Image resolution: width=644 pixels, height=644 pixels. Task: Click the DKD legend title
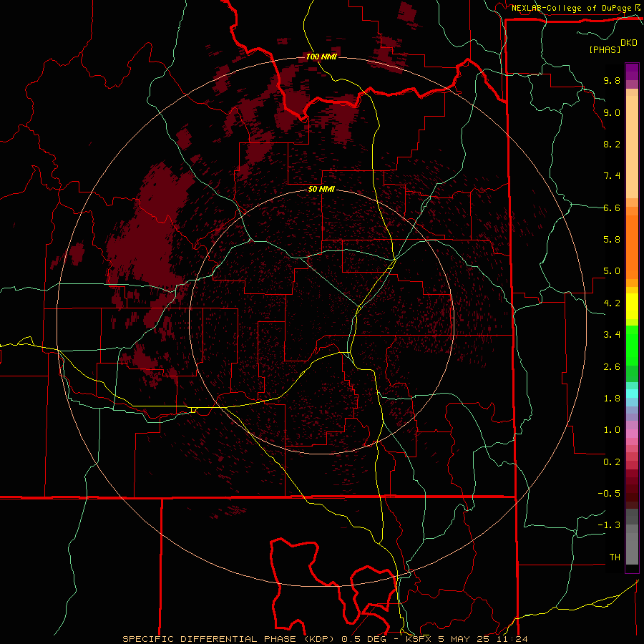(x=629, y=42)
